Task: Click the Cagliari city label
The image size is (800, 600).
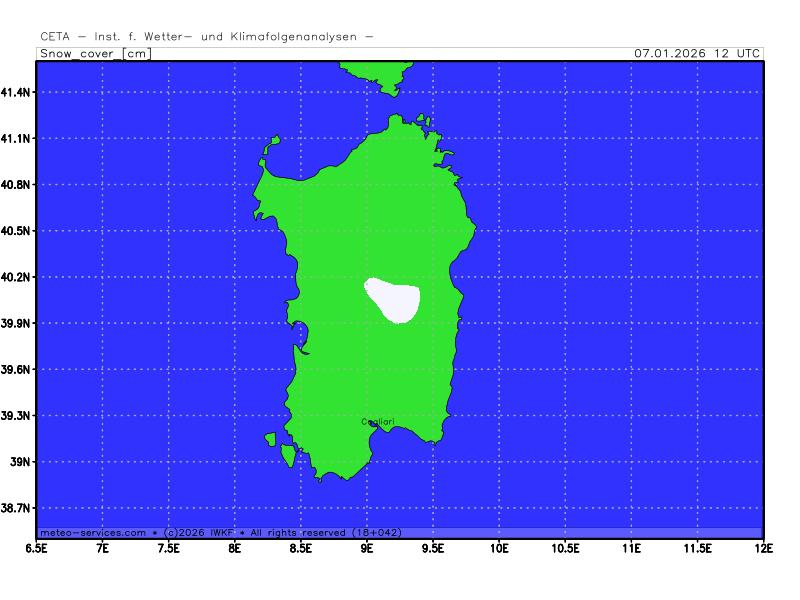Action: tap(377, 422)
